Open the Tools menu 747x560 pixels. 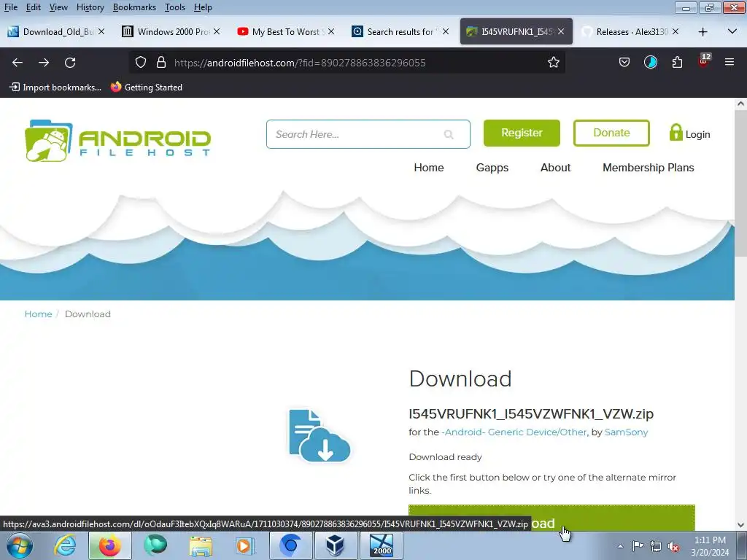[x=175, y=7]
